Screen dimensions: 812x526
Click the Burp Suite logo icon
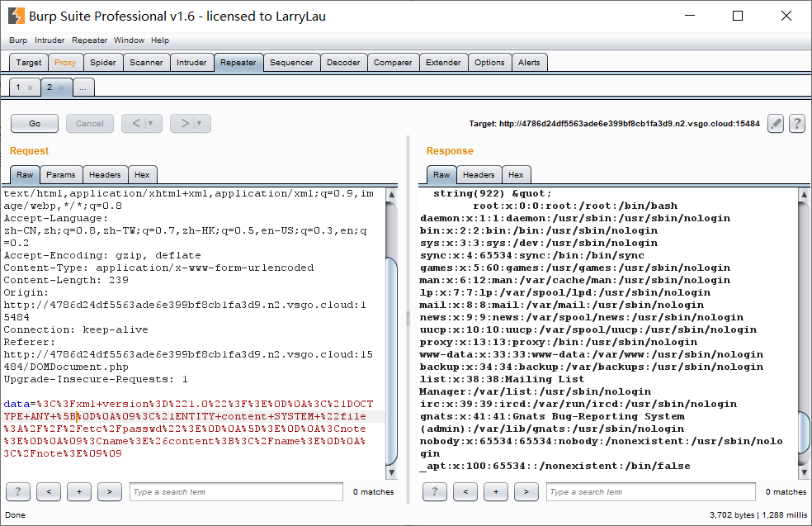(x=16, y=16)
